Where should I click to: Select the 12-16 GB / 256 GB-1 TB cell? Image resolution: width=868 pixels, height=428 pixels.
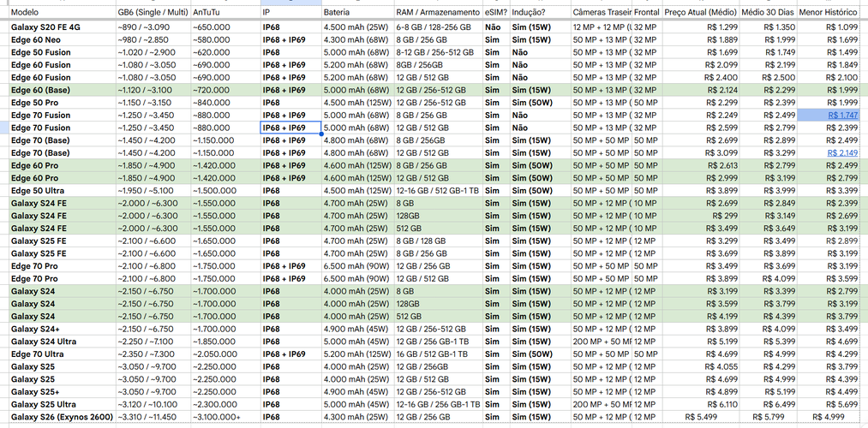pos(439,404)
